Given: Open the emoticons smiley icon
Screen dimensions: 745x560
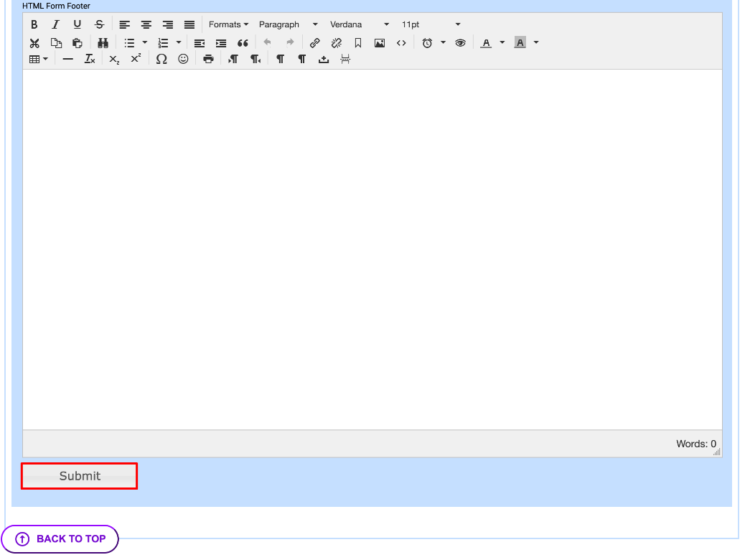Looking at the screenshot, I should pos(183,60).
